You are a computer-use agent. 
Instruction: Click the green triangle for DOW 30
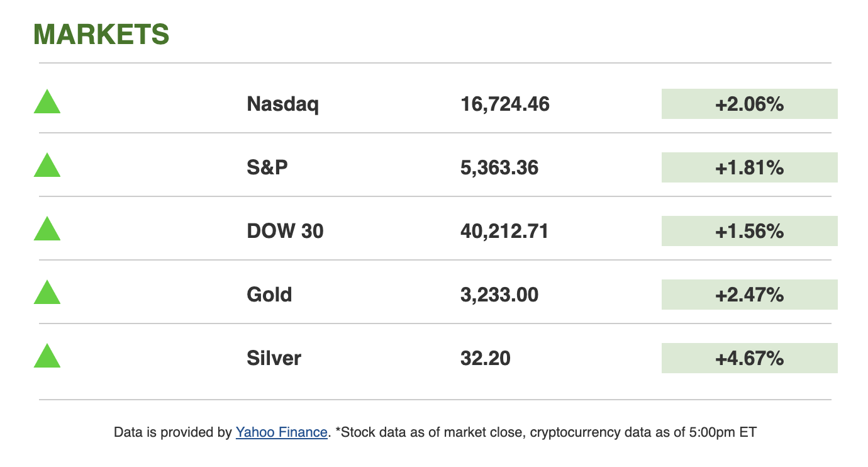pos(47,230)
